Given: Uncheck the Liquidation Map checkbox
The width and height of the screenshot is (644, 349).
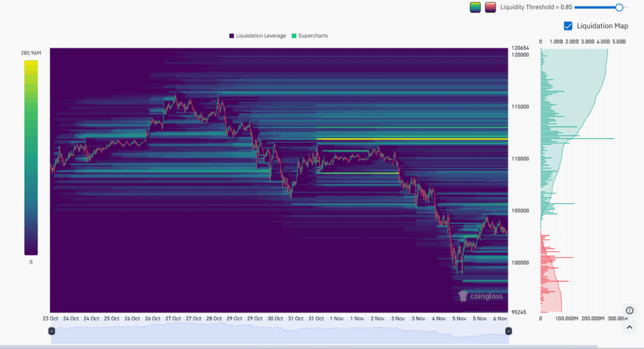Looking at the screenshot, I should pos(569,26).
